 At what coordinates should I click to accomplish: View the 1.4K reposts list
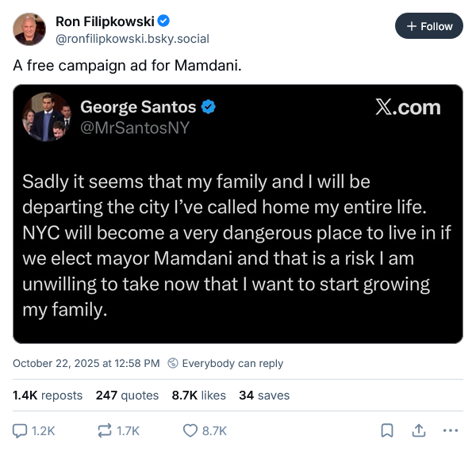(x=48, y=395)
